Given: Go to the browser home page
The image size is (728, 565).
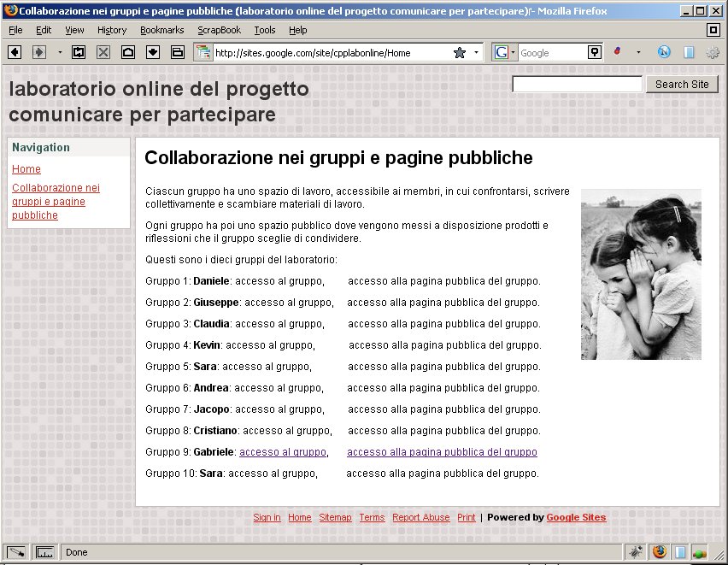Looking at the screenshot, I should pos(128,52).
